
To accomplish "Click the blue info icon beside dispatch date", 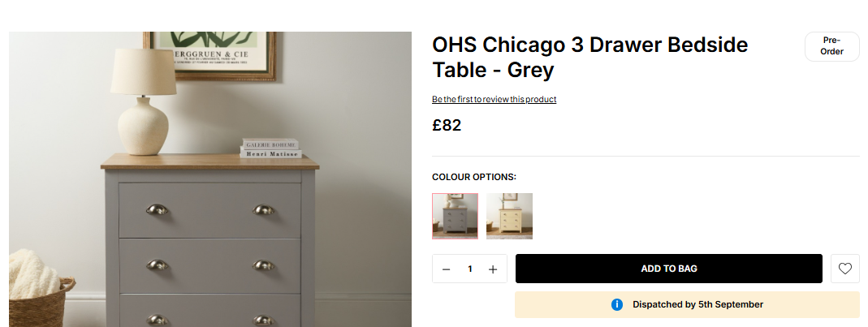I will [x=616, y=304].
